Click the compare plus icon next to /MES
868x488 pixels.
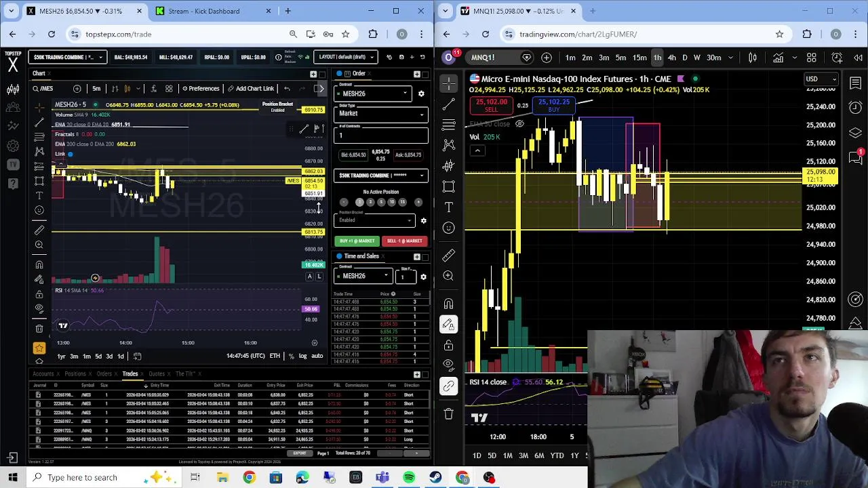point(77,88)
